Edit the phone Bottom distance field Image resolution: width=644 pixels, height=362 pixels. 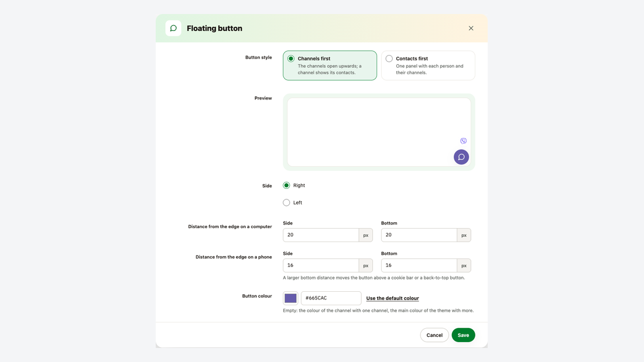pos(419,266)
